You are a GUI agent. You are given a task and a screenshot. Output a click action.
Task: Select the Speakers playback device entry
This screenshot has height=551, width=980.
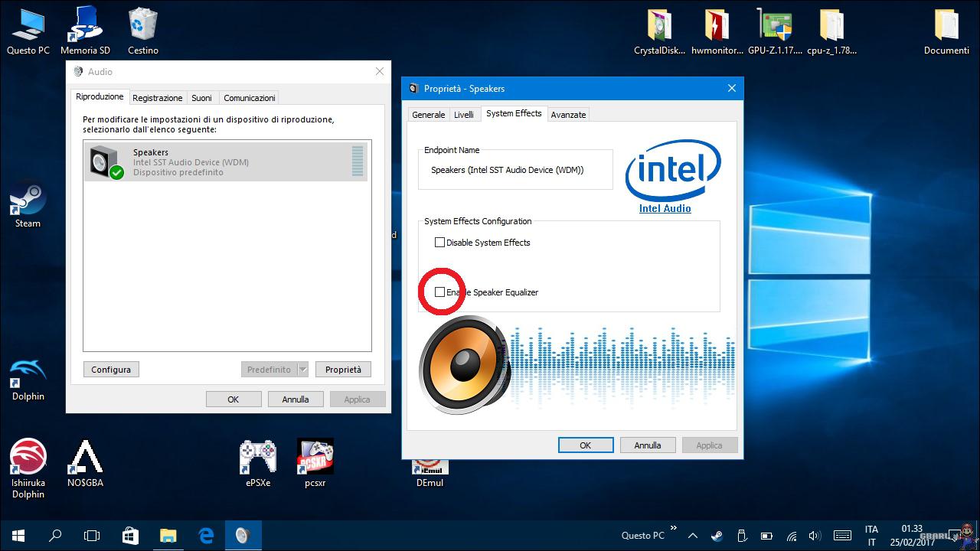tap(226, 162)
